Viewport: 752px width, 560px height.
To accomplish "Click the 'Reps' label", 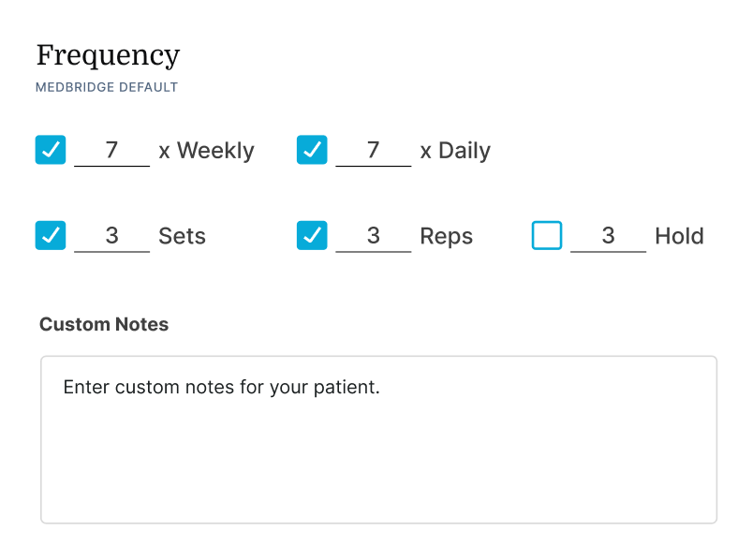I will click(x=446, y=236).
